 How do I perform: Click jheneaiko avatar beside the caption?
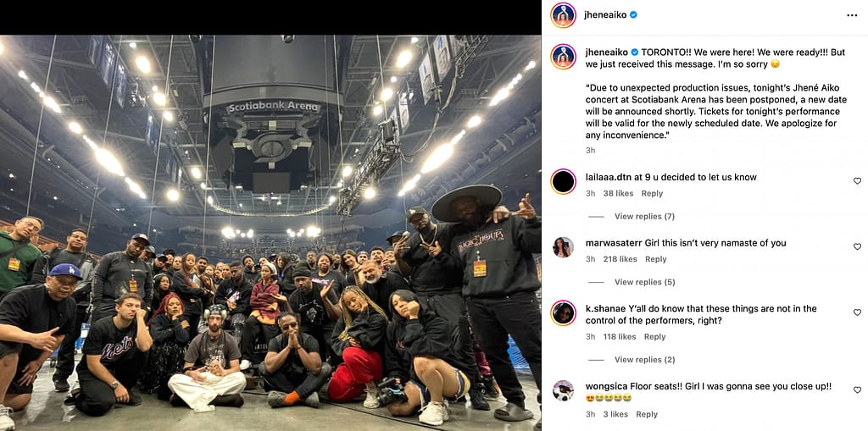pos(563,57)
